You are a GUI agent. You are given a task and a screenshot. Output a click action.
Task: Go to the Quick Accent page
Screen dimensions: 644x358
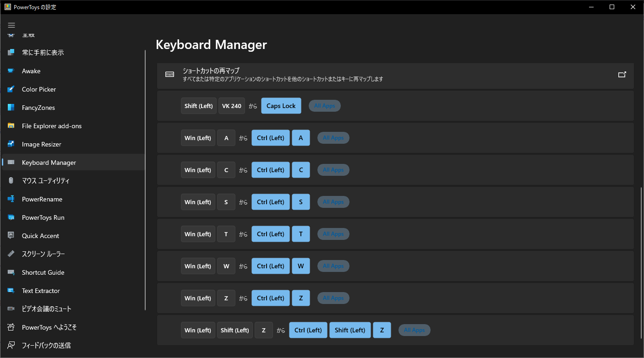pyautogui.click(x=40, y=236)
